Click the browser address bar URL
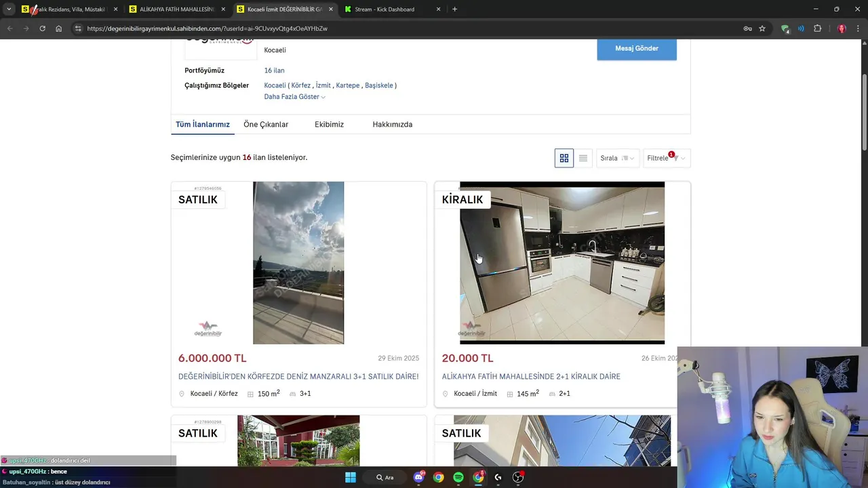The image size is (868, 488). (208, 28)
